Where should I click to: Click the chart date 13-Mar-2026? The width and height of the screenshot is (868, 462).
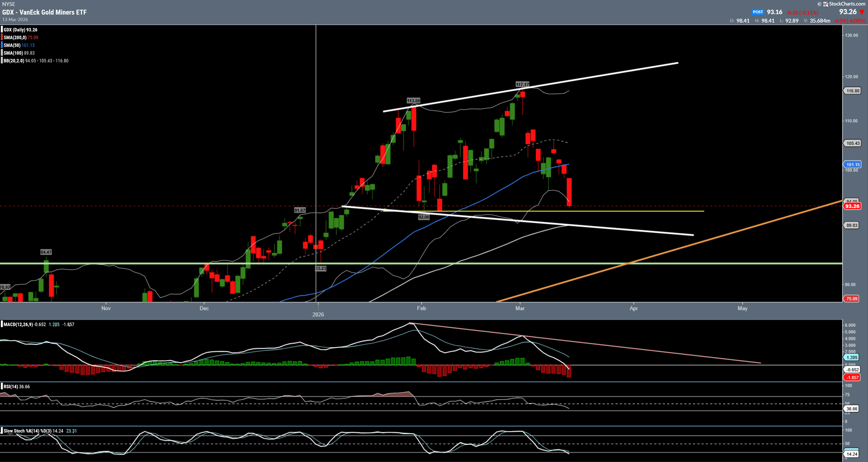click(15, 20)
